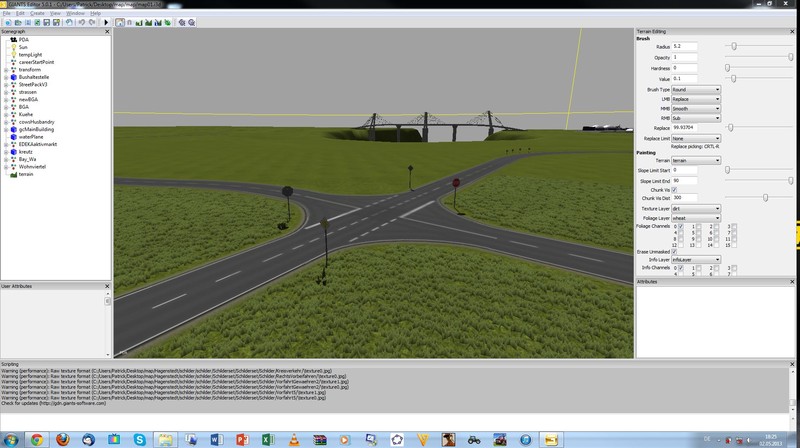Click the magnet snap toolbar icon

130,22
